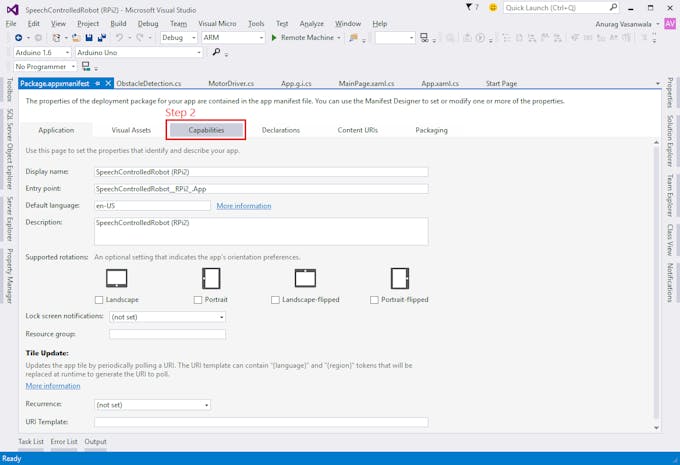The image size is (680, 465).
Task: Expand the Recurrence dropdown
Action: [x=152, y=405]
